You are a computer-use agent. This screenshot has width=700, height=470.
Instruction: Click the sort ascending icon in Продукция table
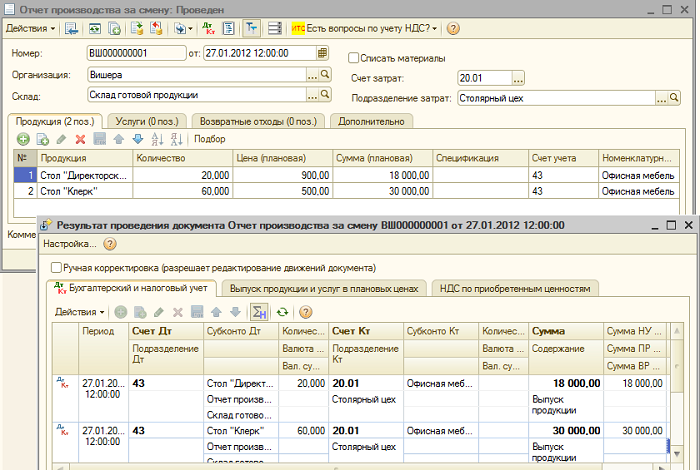(x=157, y=139)
